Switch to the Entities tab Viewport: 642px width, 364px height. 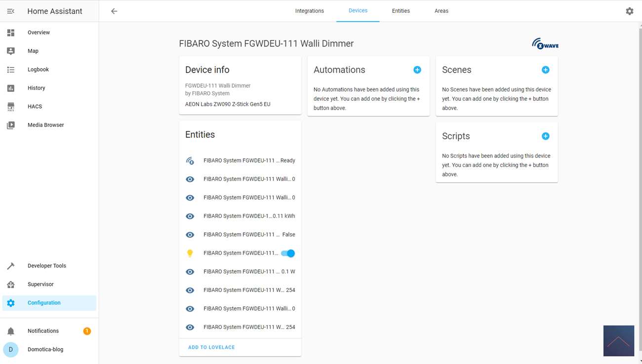[x=401, y=11]
